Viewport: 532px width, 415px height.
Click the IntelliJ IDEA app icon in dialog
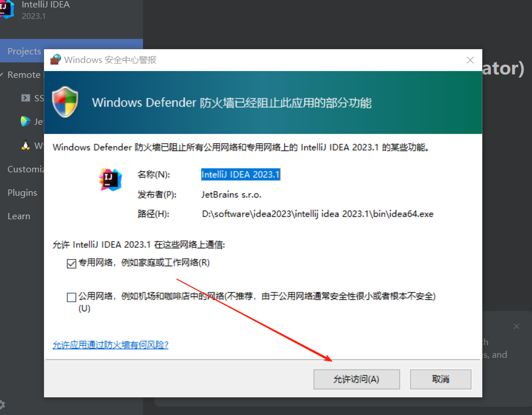coord(110,180)
